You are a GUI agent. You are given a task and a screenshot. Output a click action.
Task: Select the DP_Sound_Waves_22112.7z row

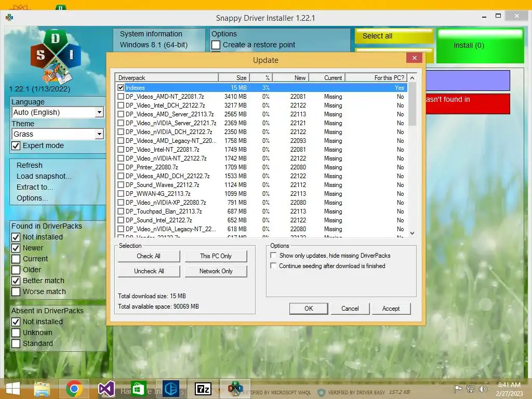261,185
